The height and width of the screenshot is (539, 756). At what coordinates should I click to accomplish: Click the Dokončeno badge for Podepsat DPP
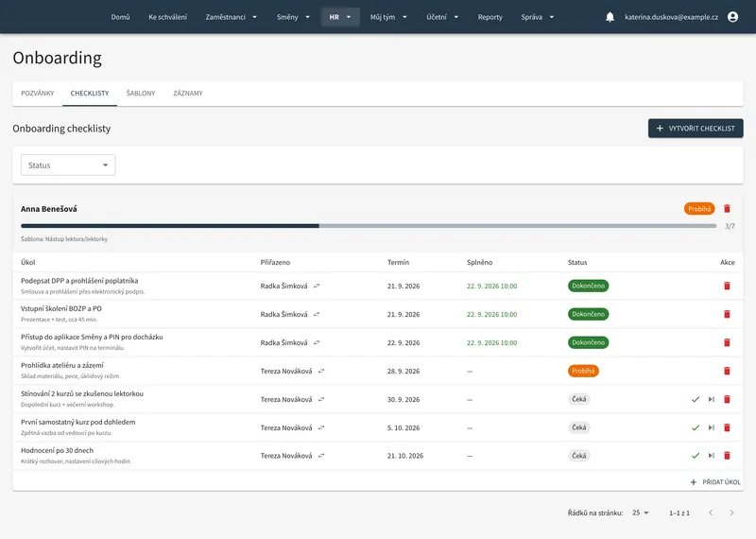[x=588, y=286]
